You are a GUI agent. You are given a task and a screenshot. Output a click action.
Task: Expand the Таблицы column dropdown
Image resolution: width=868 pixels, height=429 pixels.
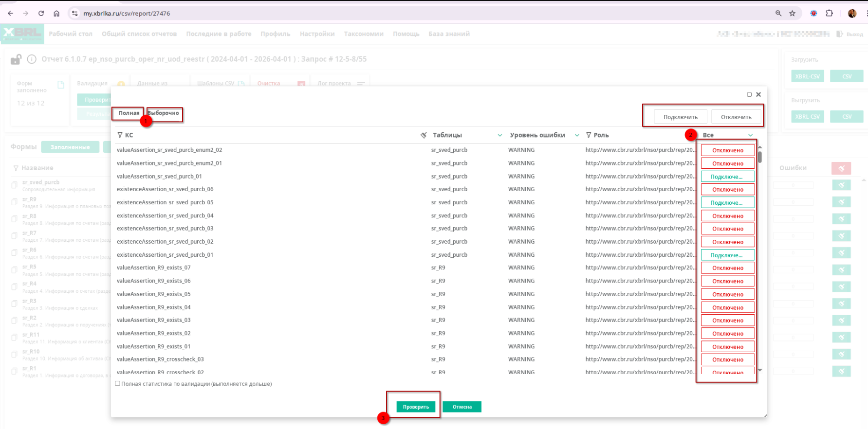click(499, 135)
